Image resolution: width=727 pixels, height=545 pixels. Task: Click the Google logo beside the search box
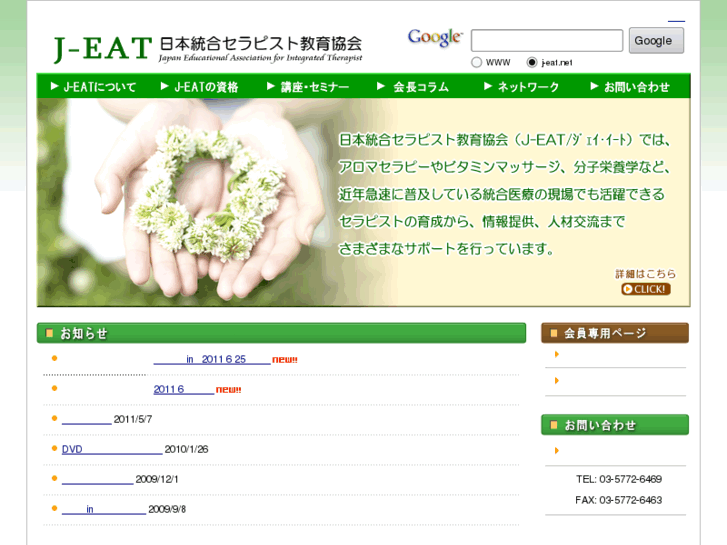pos(435,38)
